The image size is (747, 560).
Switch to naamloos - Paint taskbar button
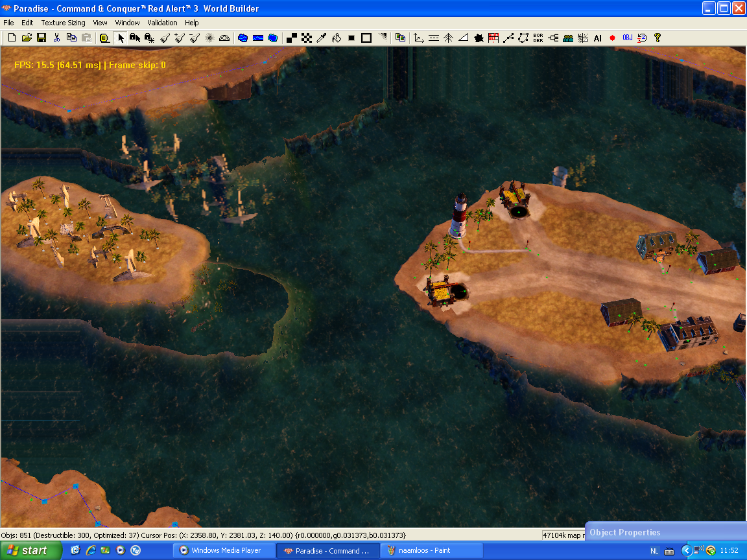coord(431,550)
